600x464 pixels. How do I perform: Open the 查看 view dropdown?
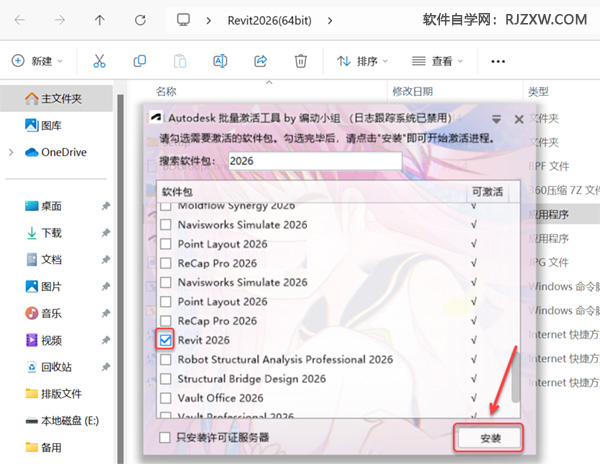[437, 61]
